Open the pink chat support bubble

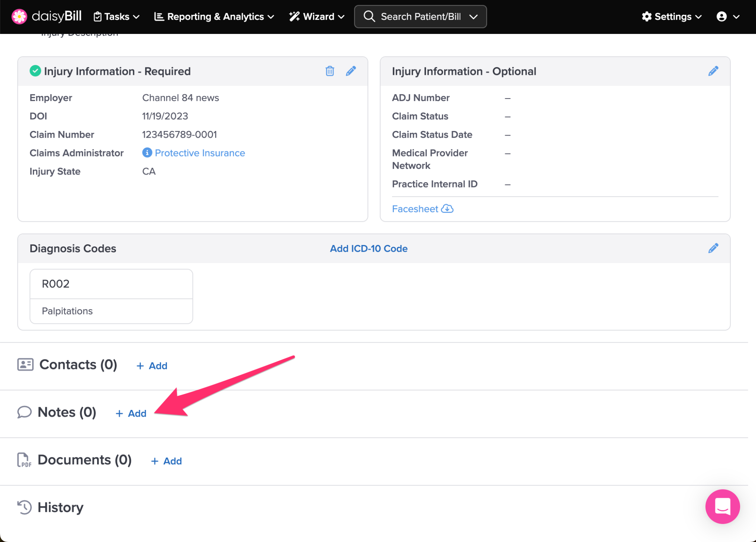tap(722, 506)
